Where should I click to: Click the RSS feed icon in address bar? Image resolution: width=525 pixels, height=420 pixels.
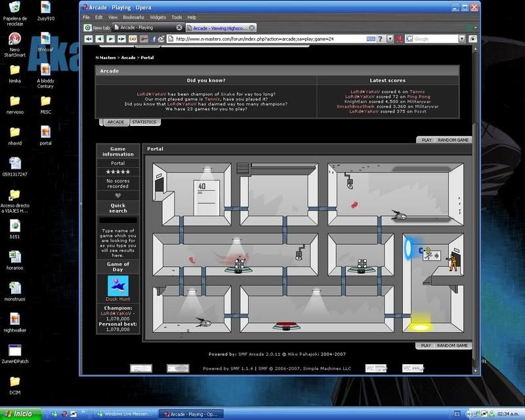click(x=371, y=39)
